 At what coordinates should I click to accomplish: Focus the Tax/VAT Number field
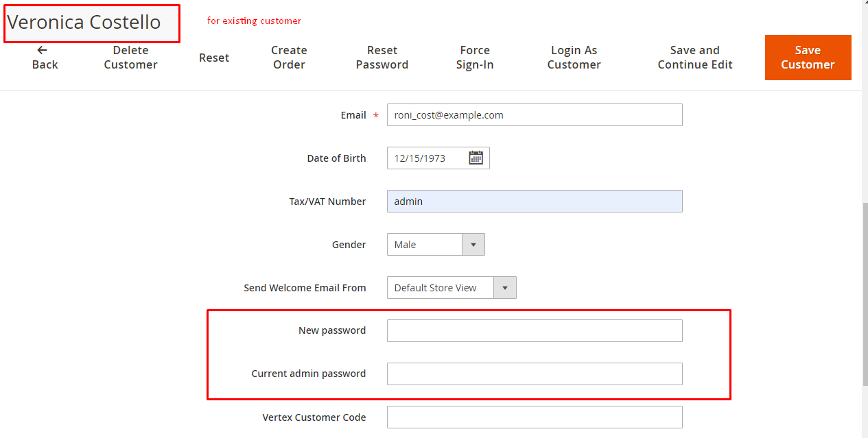pyautogui.click(x=534, y=201)
